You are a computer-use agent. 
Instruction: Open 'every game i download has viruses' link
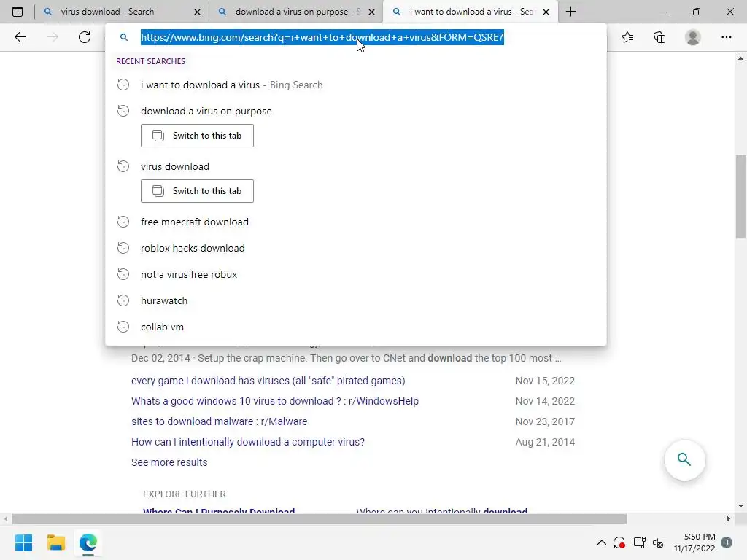(x=268, y=381)
